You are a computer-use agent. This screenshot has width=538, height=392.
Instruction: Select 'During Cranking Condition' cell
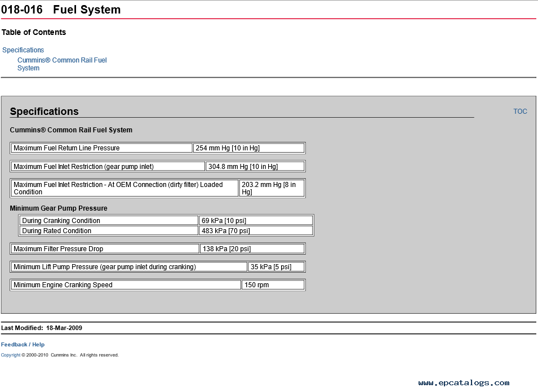[109, 221]
